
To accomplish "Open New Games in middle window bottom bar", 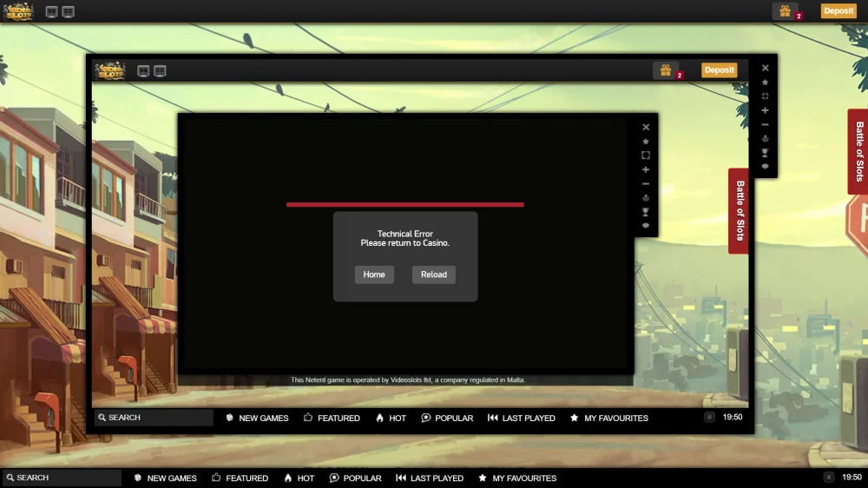I will click(x=257, y=419).
